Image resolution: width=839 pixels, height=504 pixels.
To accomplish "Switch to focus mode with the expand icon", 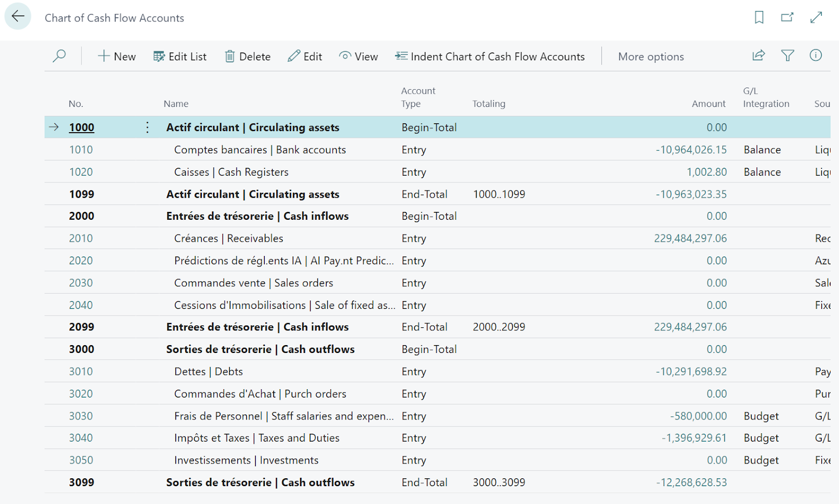I will (816, 17).
